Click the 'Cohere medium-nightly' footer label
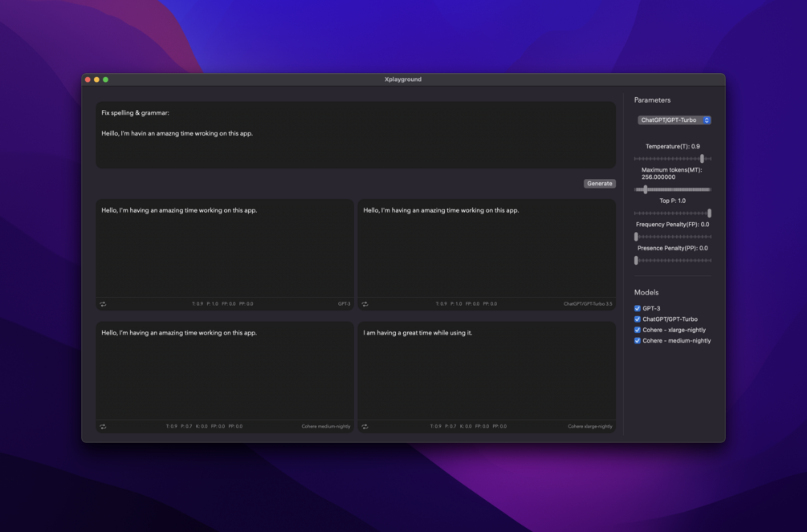Screen dimensions: 807x532 point(326,427)
